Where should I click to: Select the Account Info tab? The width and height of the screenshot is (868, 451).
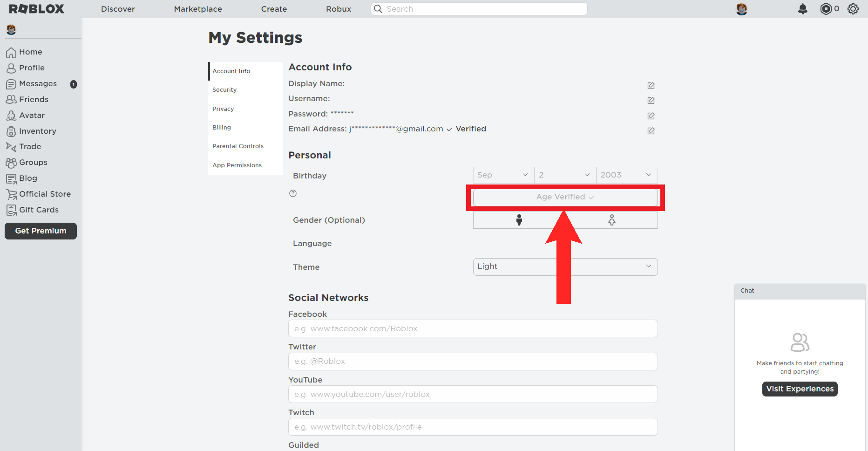click(x=245, y=71)
